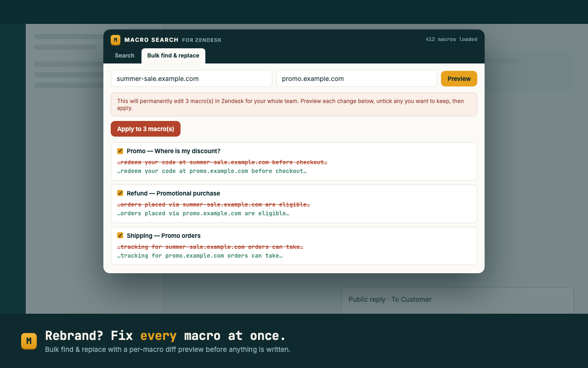Click the green 'orders placed via promo.example.com' line

(204, 213)
